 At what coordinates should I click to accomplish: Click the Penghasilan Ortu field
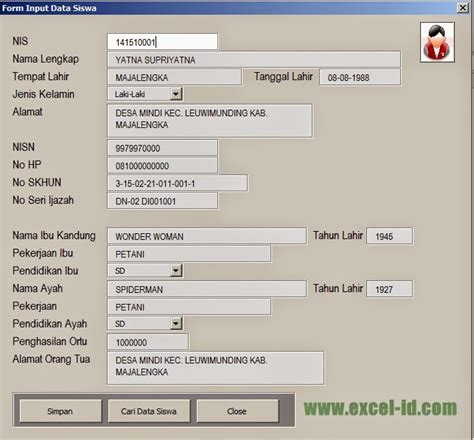[x=148, y=342]
